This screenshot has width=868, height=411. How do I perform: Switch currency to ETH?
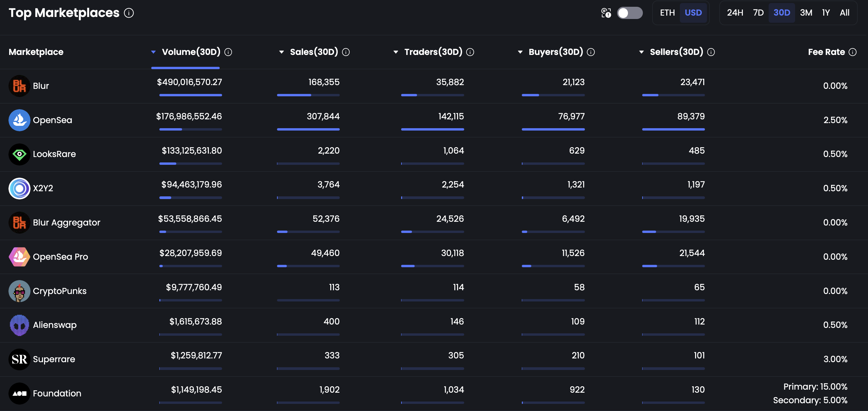coord(667,13)
